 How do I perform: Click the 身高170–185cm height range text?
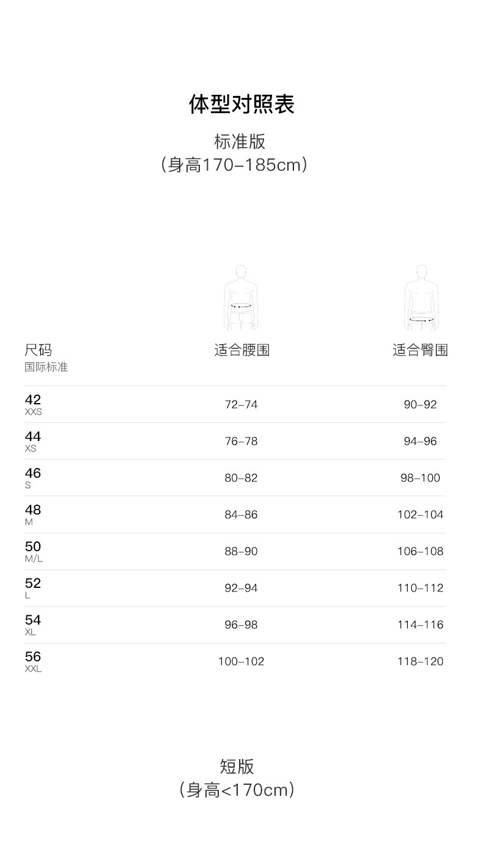coord(235,165)
